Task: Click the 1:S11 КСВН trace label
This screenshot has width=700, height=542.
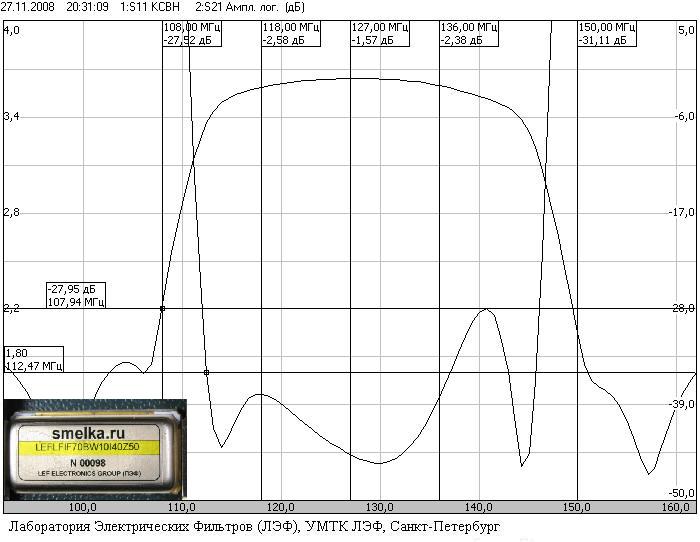Action: 150,7
